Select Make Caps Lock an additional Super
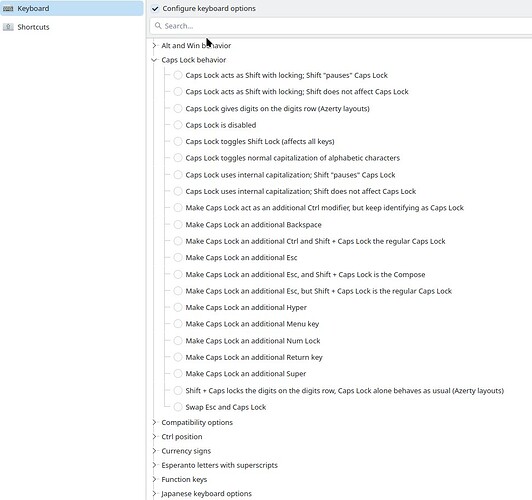This screenshot has height=500, width=532. tap(178, 373)
